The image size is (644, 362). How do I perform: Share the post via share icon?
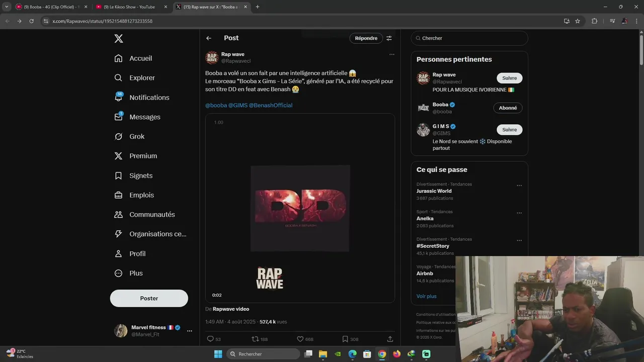click(x=390, y=339)
